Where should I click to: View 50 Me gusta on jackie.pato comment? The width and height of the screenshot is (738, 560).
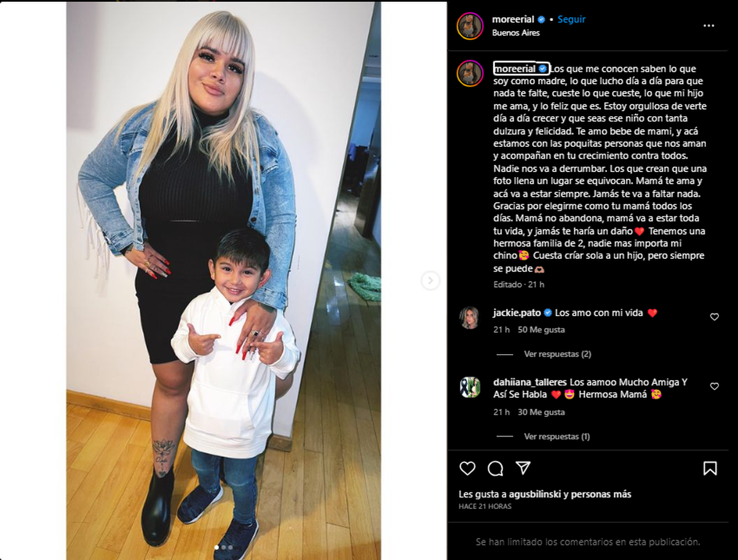click(541, 330)
